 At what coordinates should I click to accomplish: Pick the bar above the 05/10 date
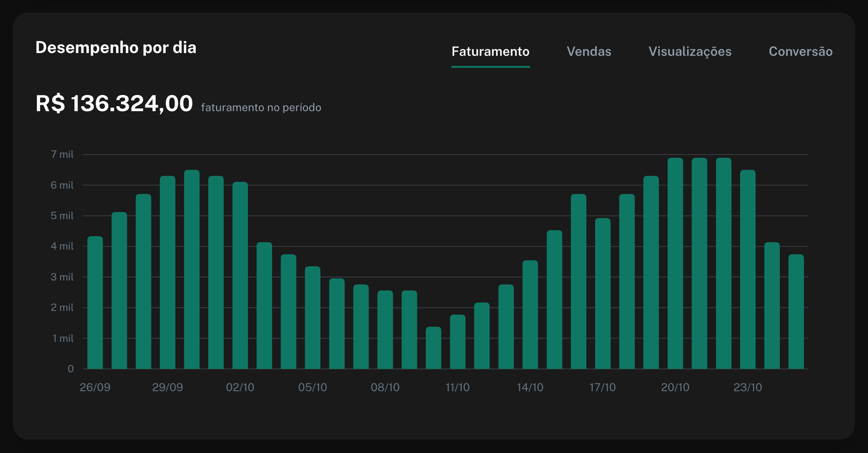313,317
